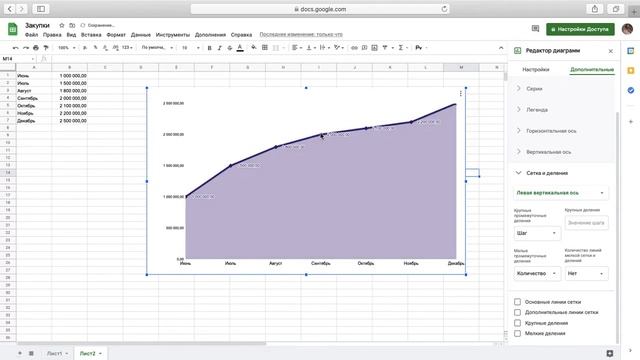Image resolution: width=640 pixels, height=360 pixels.
Task: Open the all sheets list icon
Action: click(31, 353)
